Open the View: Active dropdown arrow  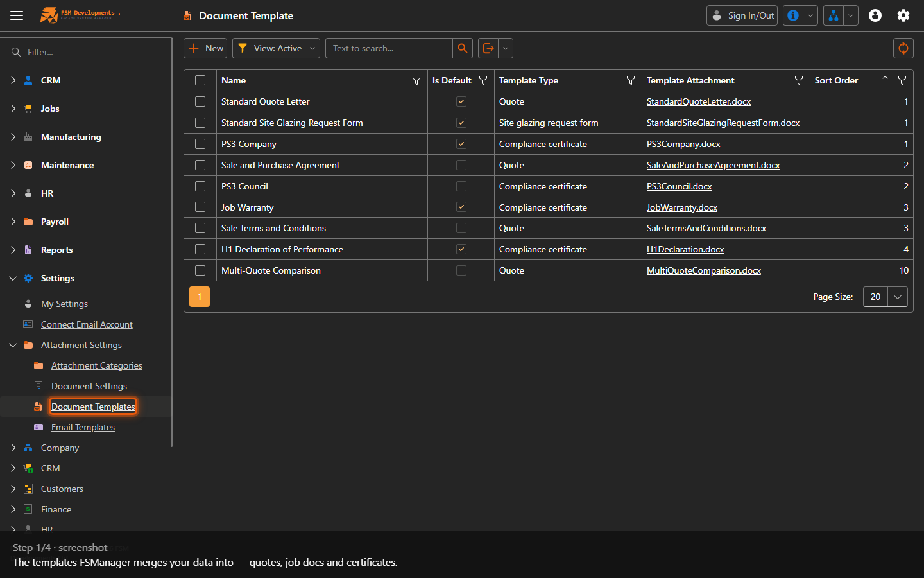coord(312,48)
